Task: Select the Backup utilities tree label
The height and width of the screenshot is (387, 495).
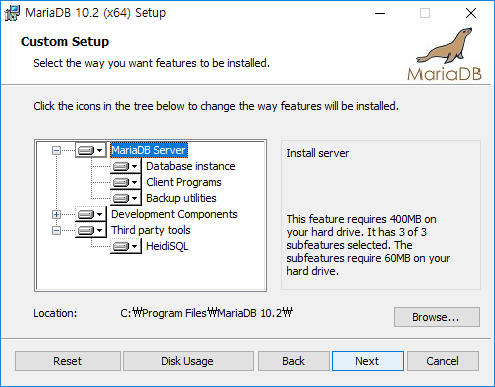Action: tap(181, 198)
